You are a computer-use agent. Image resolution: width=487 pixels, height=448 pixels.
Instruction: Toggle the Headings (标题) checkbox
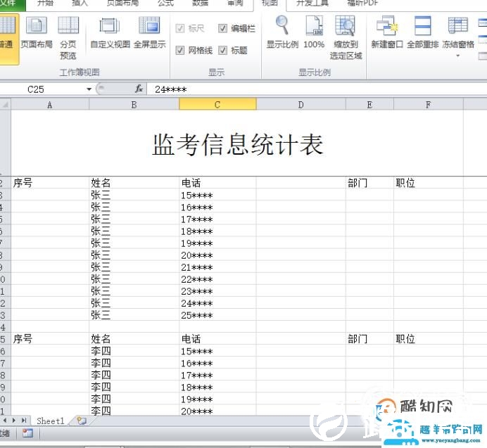[222, 51]
